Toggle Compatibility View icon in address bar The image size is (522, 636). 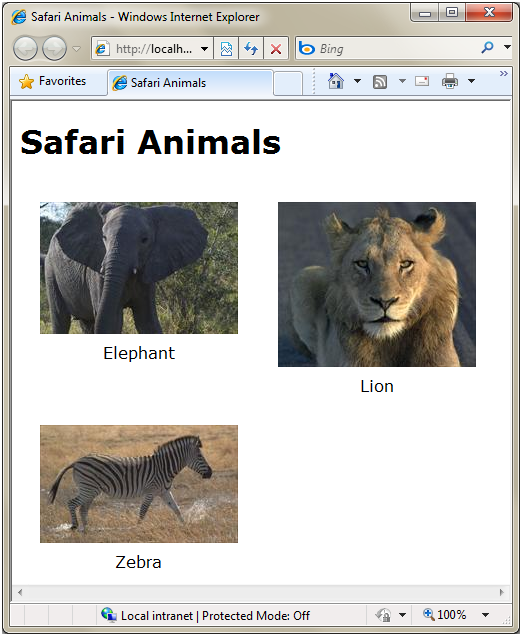coord(226,49)
